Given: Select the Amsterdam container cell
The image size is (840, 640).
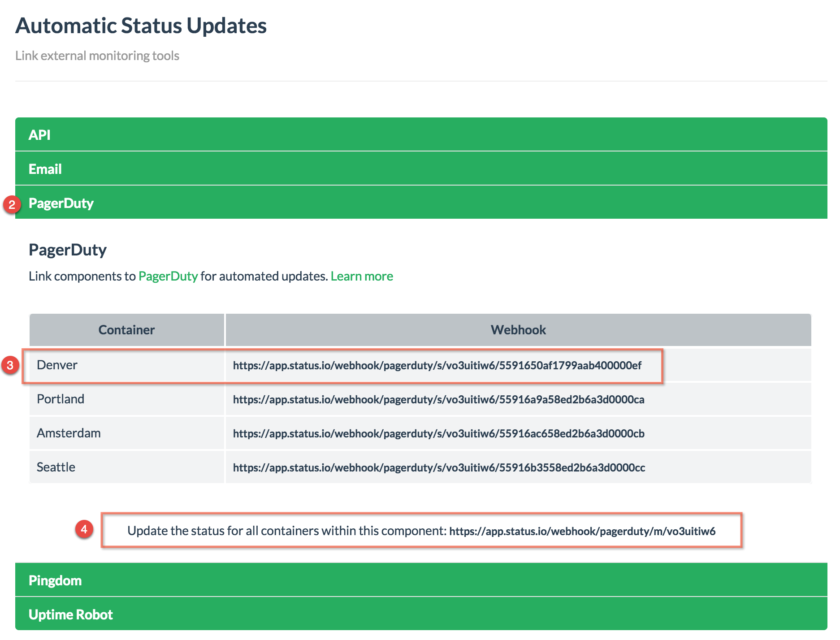Looking at the screenshot, I should click(x=127, y=433).
